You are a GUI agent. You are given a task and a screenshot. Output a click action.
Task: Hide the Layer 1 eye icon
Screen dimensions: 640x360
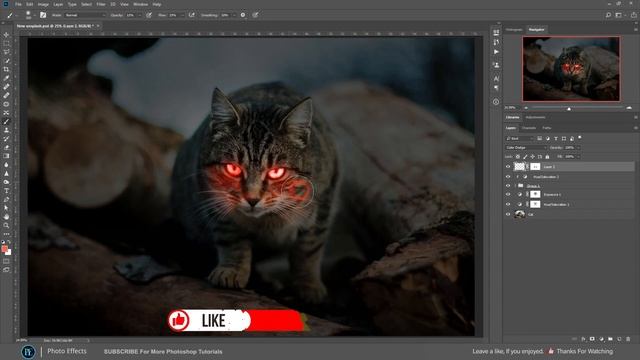(x=508, y=167)
